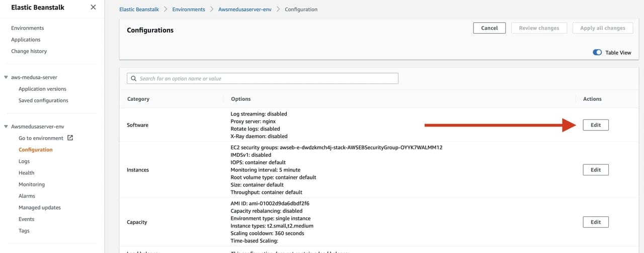Click the Actions column header
This screenshot has height=253, width=644.
click(x=592, y=99)
